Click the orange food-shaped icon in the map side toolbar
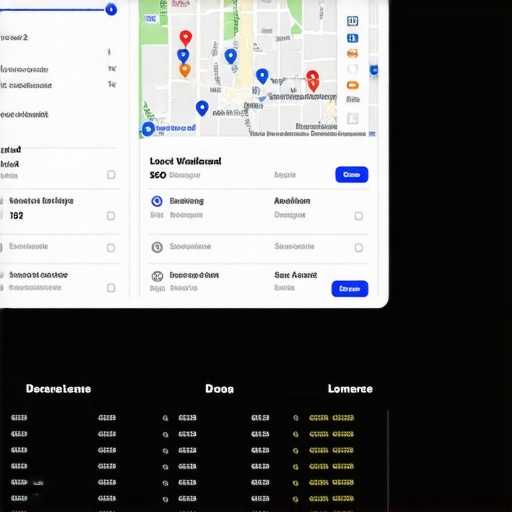 pos(353,53)
